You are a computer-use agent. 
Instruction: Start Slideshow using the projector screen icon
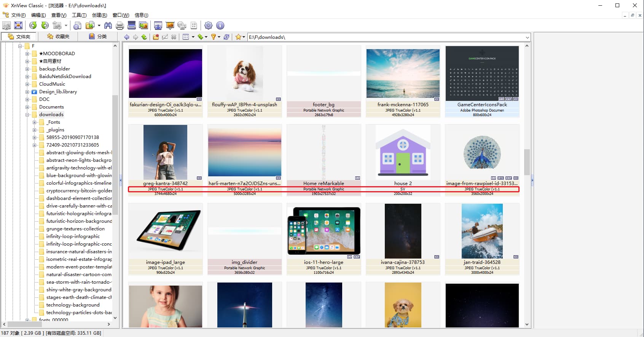(170, 26)
